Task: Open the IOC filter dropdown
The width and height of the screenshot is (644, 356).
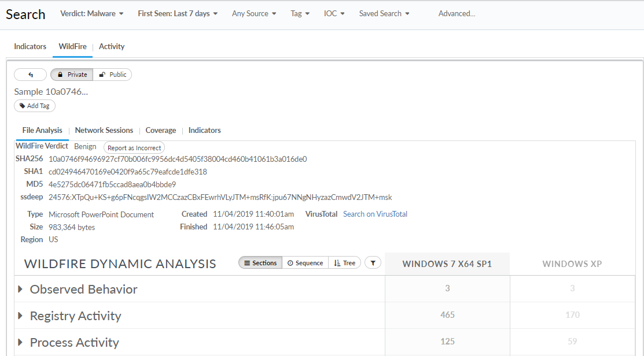Action: pyautogui.click(x=334, y=13)
